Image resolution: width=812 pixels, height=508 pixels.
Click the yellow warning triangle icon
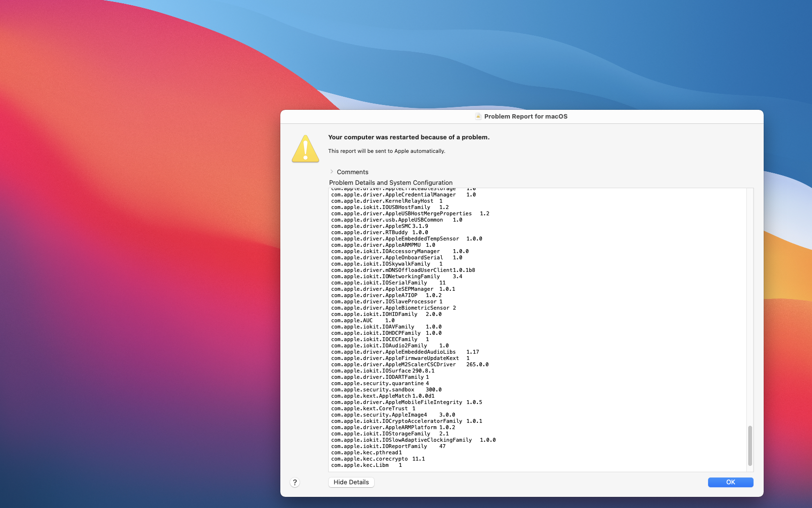(305, 149)
